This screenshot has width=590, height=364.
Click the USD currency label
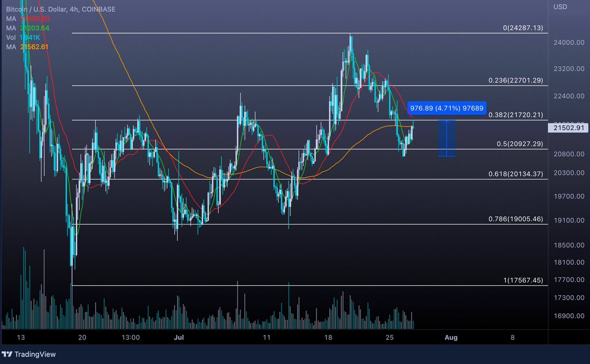tap(560, 6)
